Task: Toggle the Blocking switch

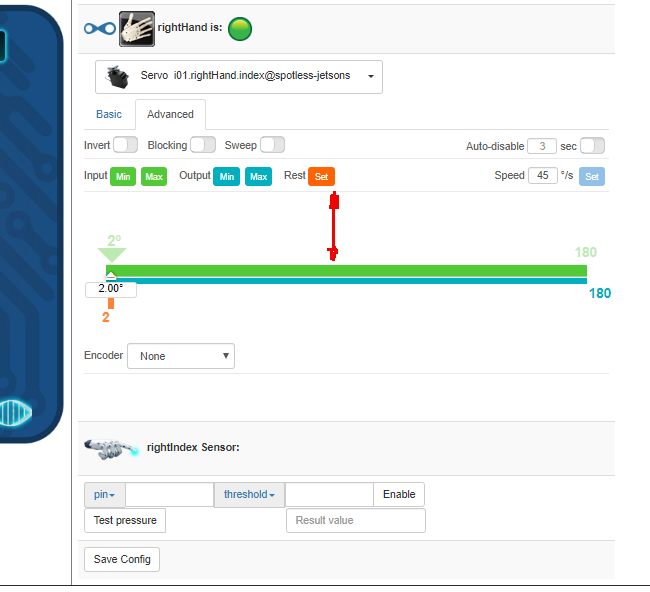Action: point(203,145)
